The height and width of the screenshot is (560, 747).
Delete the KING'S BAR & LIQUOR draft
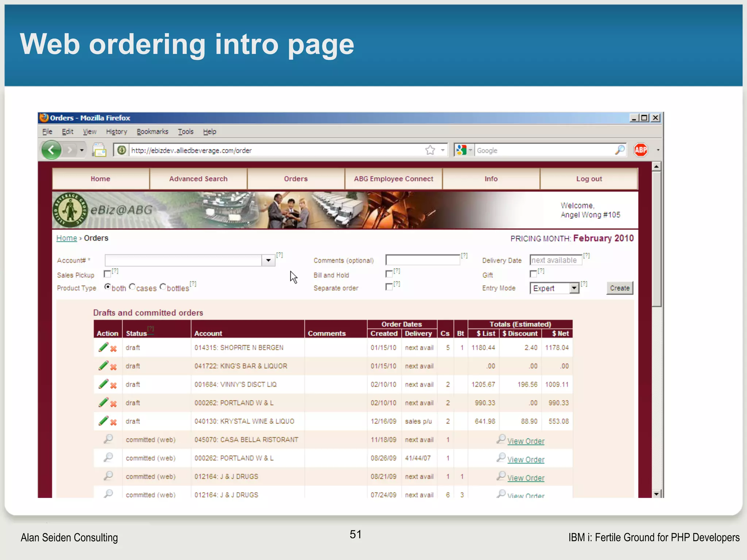point(113,367)
